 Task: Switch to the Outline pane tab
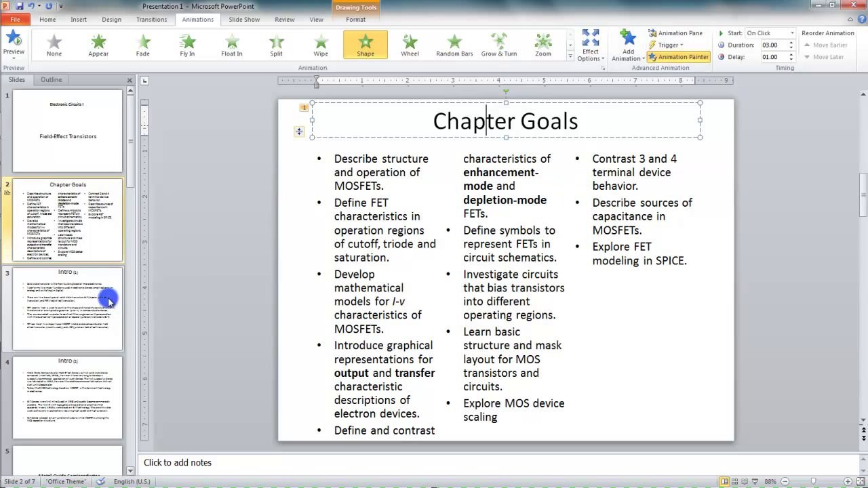tap(51, 80)
